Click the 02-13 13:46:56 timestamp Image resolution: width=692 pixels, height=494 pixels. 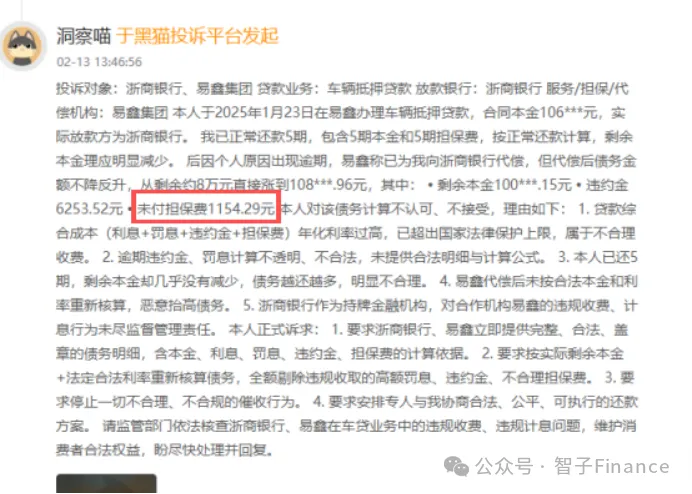pos(99,62)
